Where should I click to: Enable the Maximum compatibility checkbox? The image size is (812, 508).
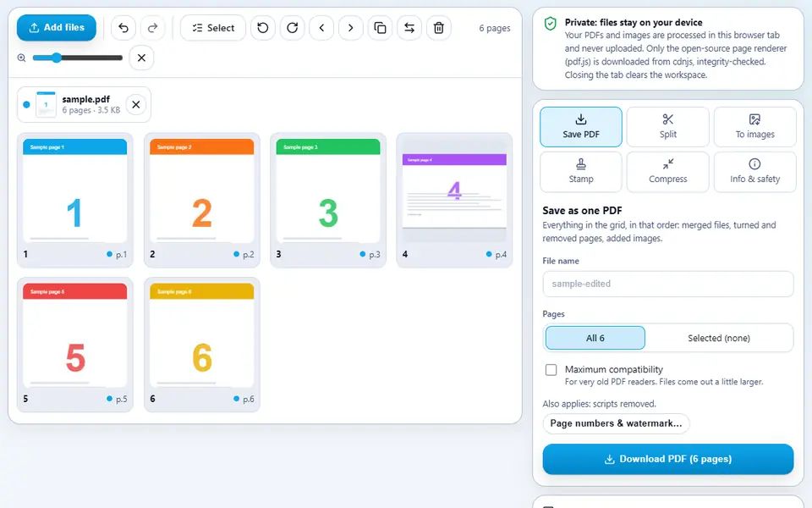coord(551,370)
